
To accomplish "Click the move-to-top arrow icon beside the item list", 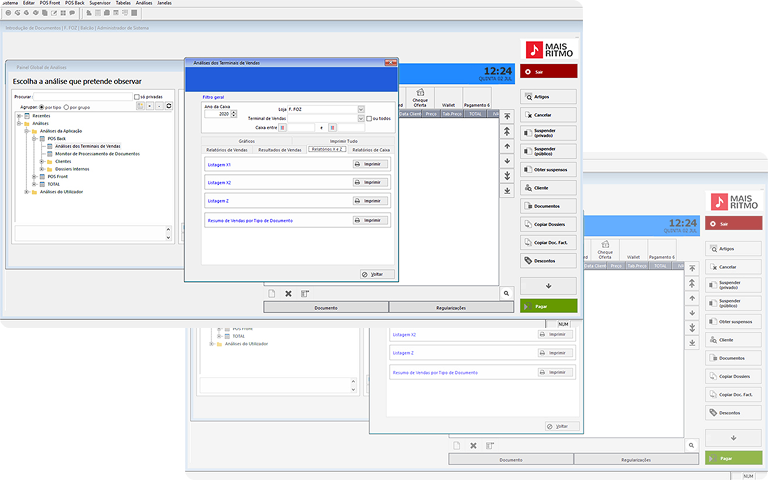I will click(507, 116).
